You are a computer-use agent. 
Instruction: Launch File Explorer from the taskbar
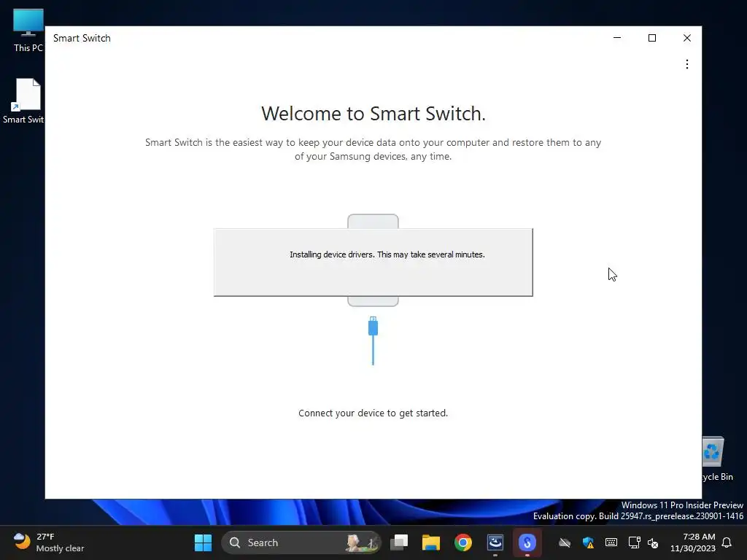coord(430,542)
